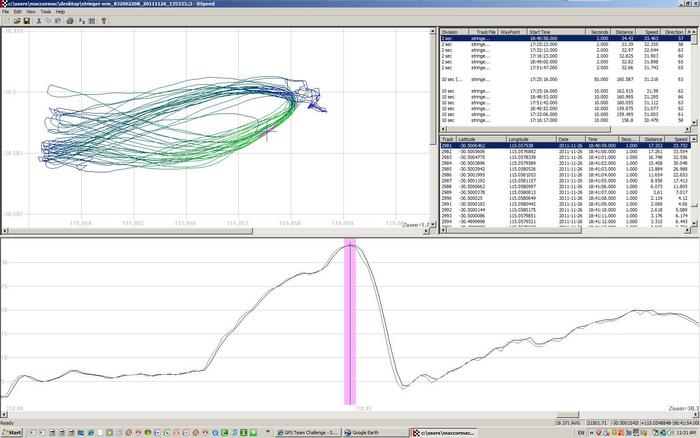Switch to Google Earth in the taskbar
This screenshot has width=700, height=438.
371,432
